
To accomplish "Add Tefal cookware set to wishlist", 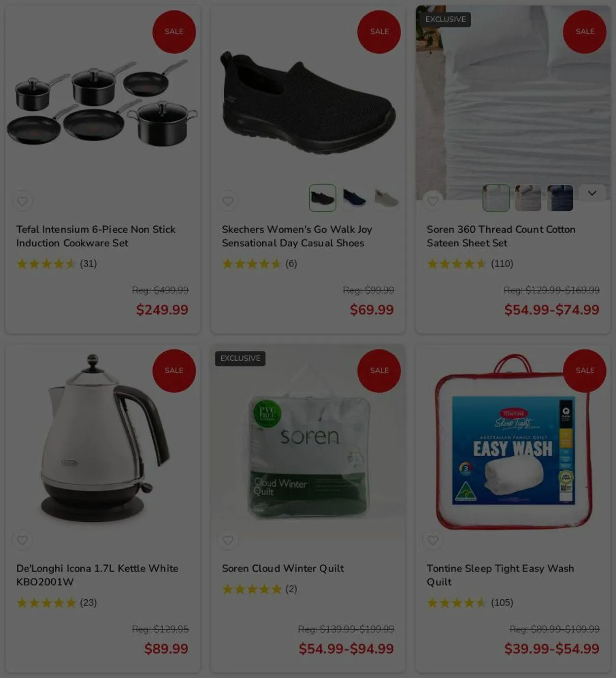I will coord(22,201).
